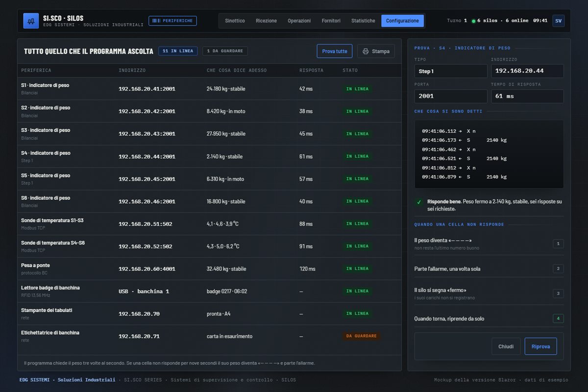This screenshot has height=392, width=588.
Task: Click the SI.SCO silos logo icon
Action: (x=31, y=21)
